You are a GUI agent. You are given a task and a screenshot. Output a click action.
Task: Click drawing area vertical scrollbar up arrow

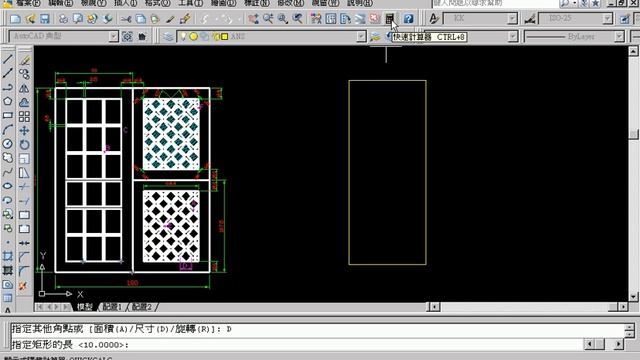(633, 51)
